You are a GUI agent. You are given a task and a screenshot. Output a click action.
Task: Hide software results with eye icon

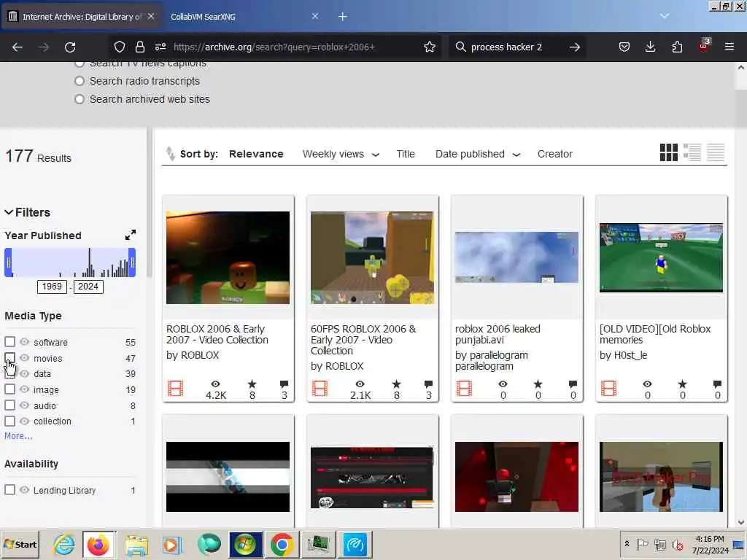tap(24, 342)
